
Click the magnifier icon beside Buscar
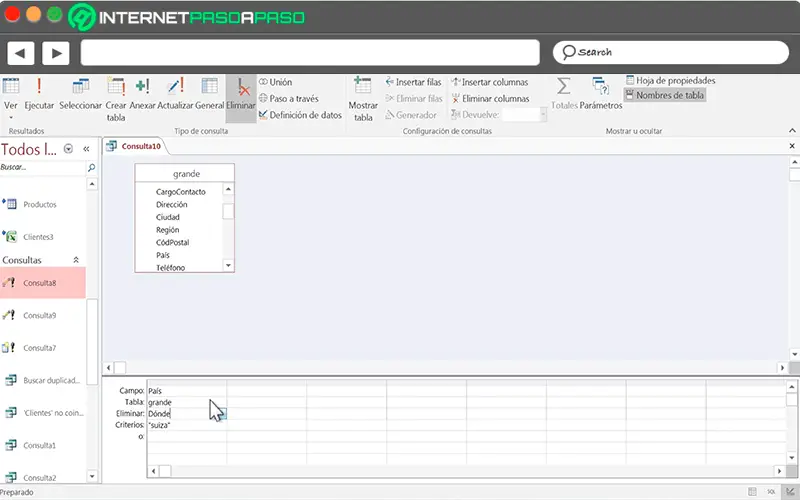tap(91, 167)
